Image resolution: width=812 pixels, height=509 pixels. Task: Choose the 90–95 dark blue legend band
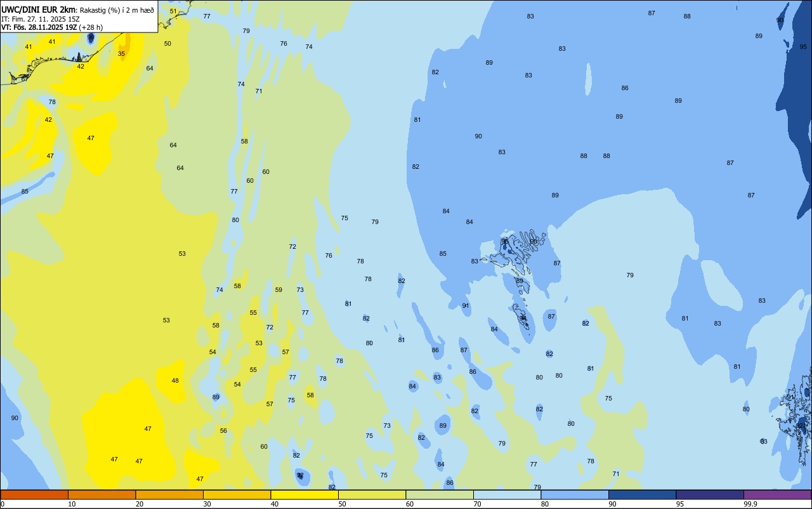(642, 494)
